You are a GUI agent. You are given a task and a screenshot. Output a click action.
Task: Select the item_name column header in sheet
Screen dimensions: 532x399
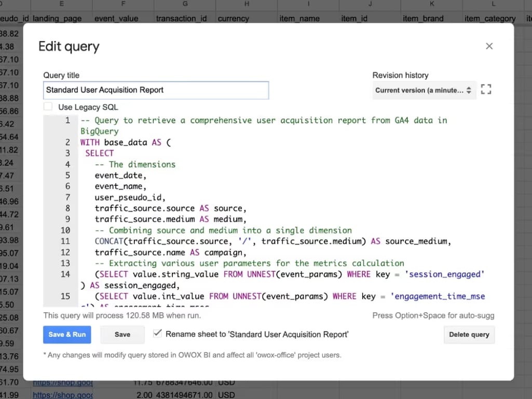click(x=299, y=18)
